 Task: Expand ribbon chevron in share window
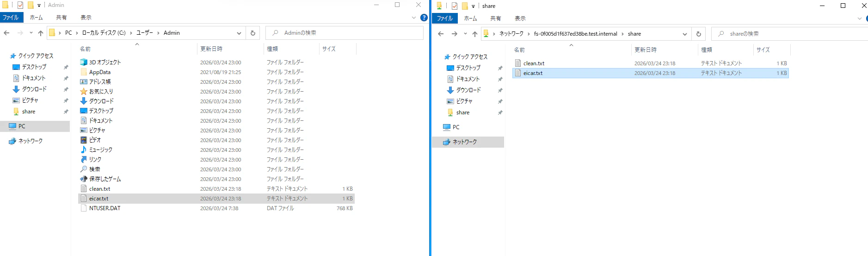(860, 19)
